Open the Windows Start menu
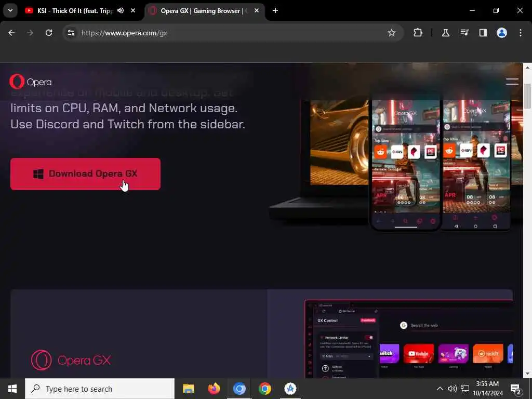This screenshot has width=532, height=399. pyautogui.click(x=12, y=389)
